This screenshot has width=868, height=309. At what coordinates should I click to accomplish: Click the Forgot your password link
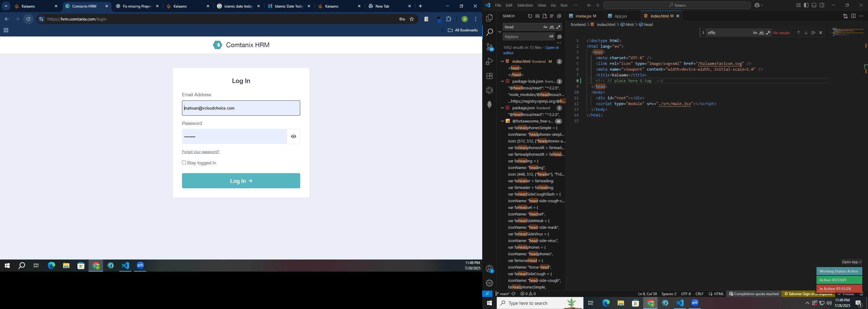[x=200, y=152]
